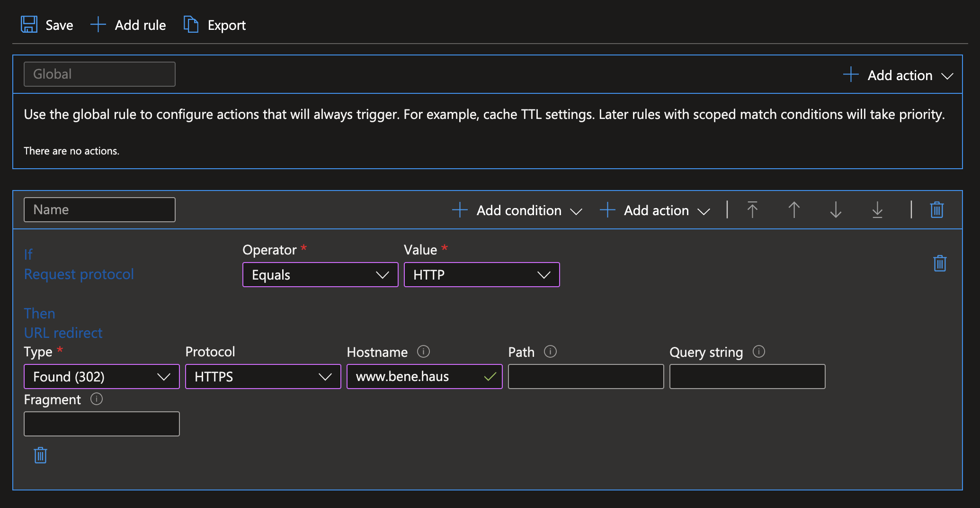Image resolution: width=980 pixels, height=508 pixels.
Task: Click the Add rule plus icon
Action: pos(98,25)
